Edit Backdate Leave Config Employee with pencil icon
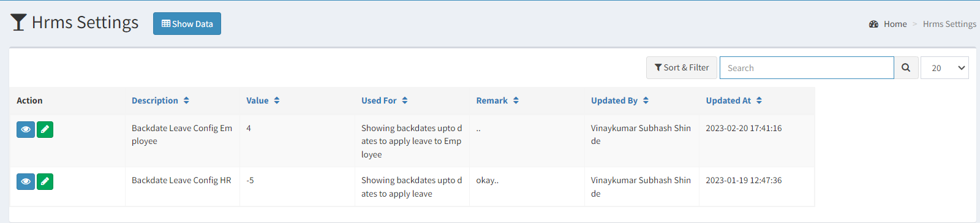Screen dimensions: 980x223 tap(45, 130)
